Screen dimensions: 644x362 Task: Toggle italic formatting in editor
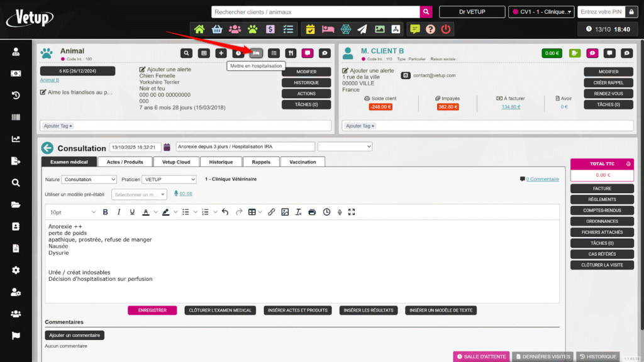click(x=119, y=212)
